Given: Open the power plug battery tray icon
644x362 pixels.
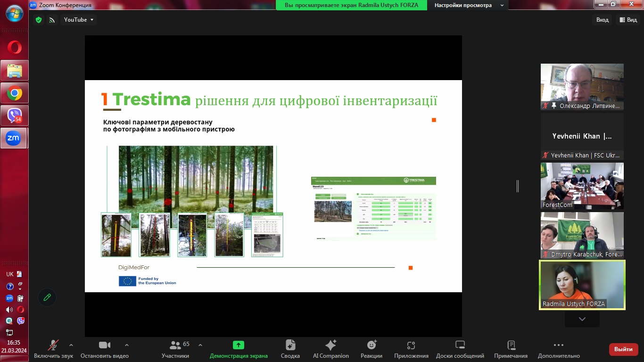Looking at the screenshot, I should 20,298.
